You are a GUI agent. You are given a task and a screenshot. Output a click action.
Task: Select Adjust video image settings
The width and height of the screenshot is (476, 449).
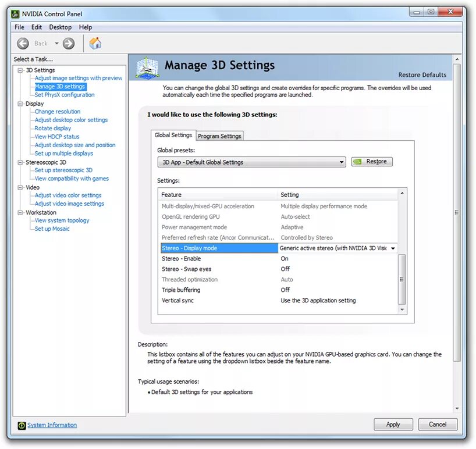click(x=69, y=204)
